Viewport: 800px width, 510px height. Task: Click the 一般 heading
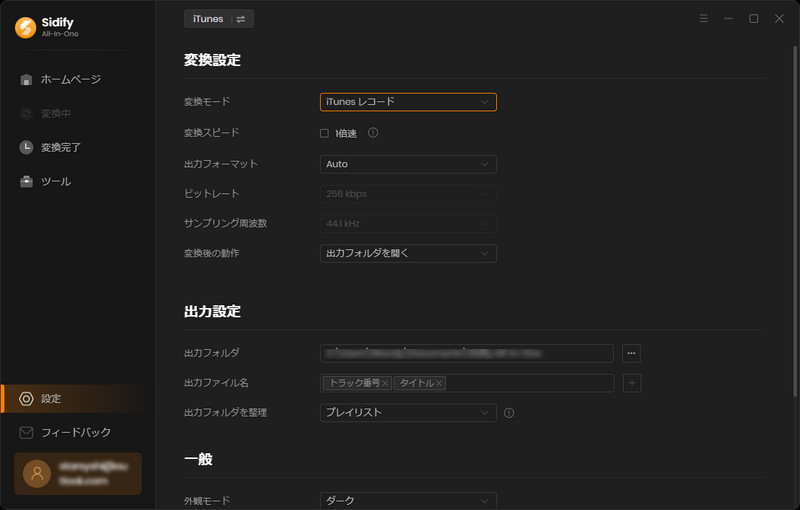point(198,459)
